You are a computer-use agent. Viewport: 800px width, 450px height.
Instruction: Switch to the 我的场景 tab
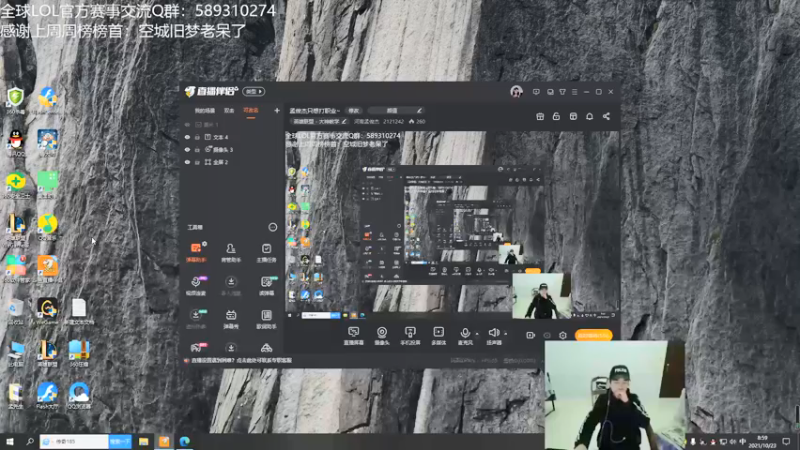pyautogui.click(x=205, y=110)
